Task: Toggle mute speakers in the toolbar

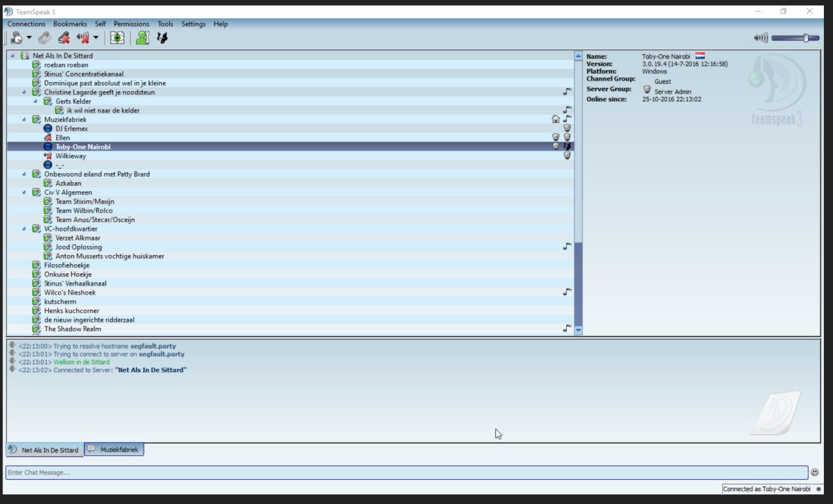Action: 83,38
